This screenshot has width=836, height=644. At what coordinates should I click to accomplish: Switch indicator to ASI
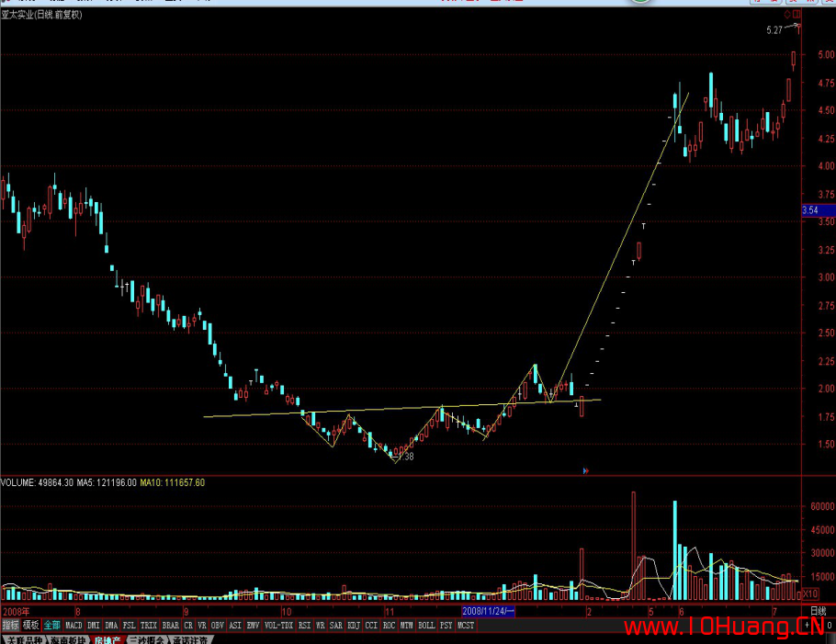click(x=235, y=625)
